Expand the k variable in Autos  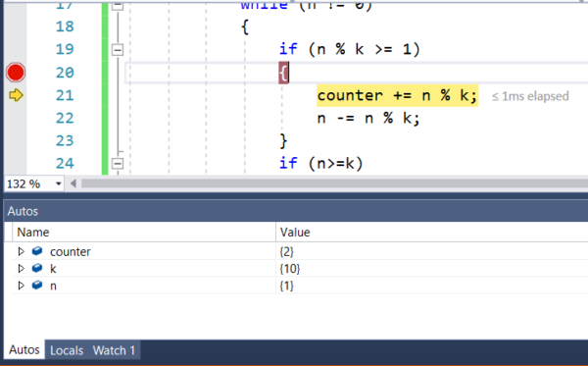[21, 269]
